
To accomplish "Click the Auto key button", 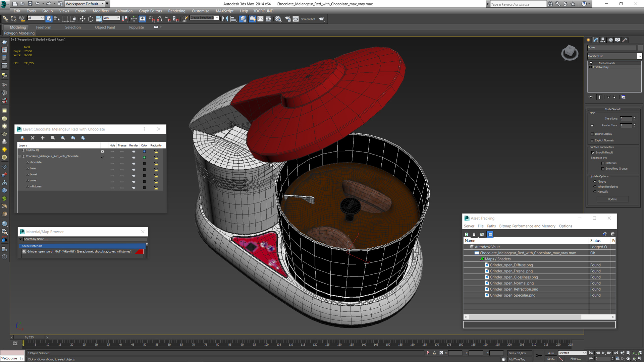I will click(x=551, y=353).
